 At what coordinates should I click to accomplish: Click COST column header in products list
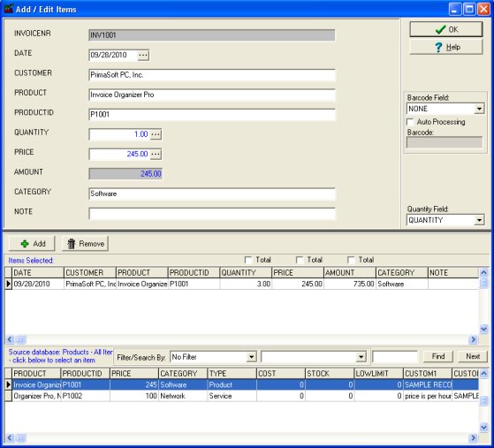tap(281, 373)
